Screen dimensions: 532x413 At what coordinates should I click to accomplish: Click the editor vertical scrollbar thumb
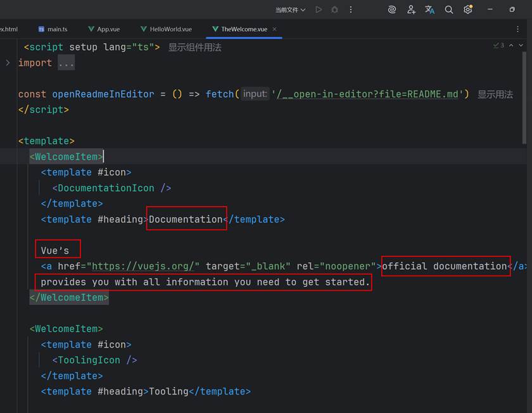tap(524, 98)
